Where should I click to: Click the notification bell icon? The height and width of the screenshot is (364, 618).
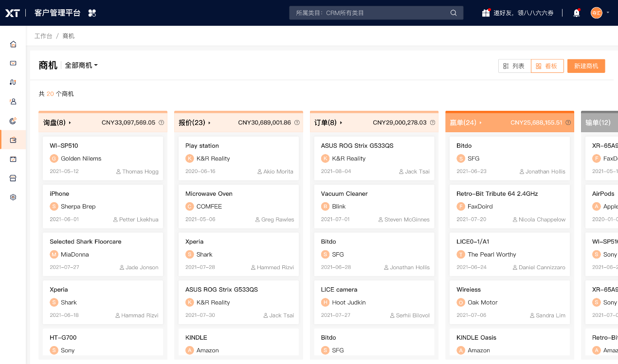coord(577,13)
